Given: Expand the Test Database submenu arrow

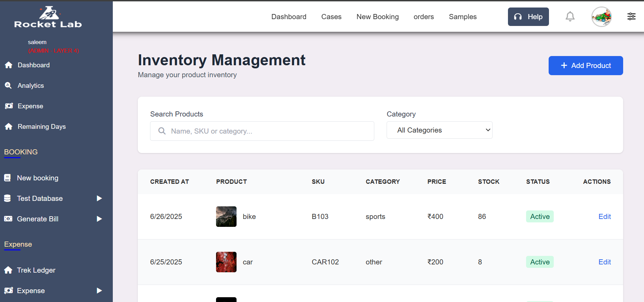Looking at the screenshot, I should (99, 198).
